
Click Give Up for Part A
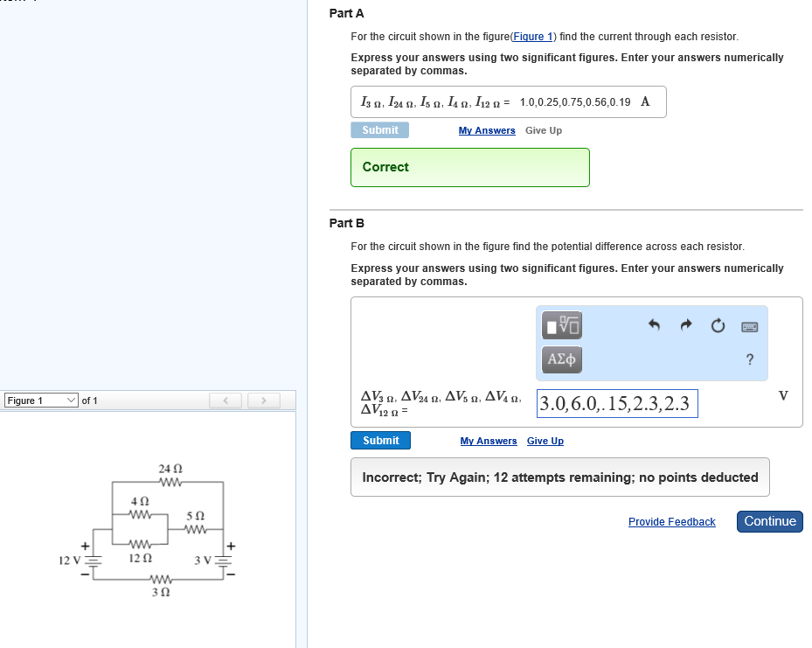[543, 129]
